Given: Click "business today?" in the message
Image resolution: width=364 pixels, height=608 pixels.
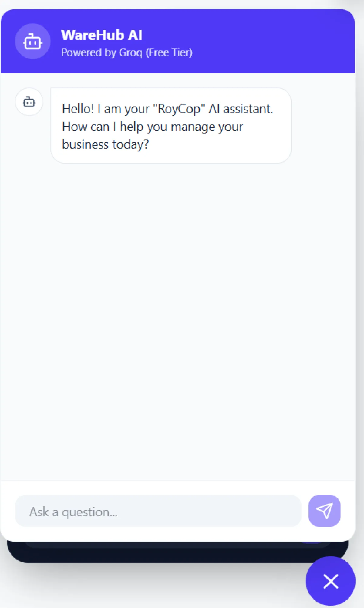Looking at the screenshot, I should coord(105,144).
